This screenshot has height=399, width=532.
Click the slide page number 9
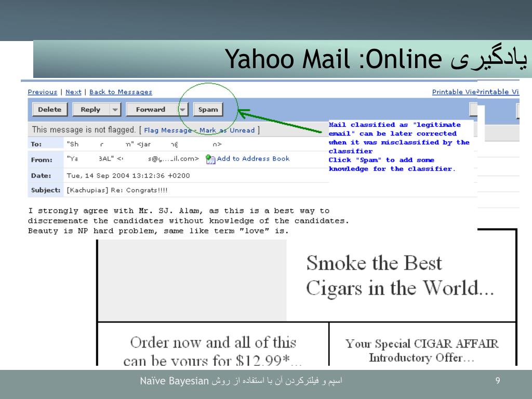tap(498, 381)
